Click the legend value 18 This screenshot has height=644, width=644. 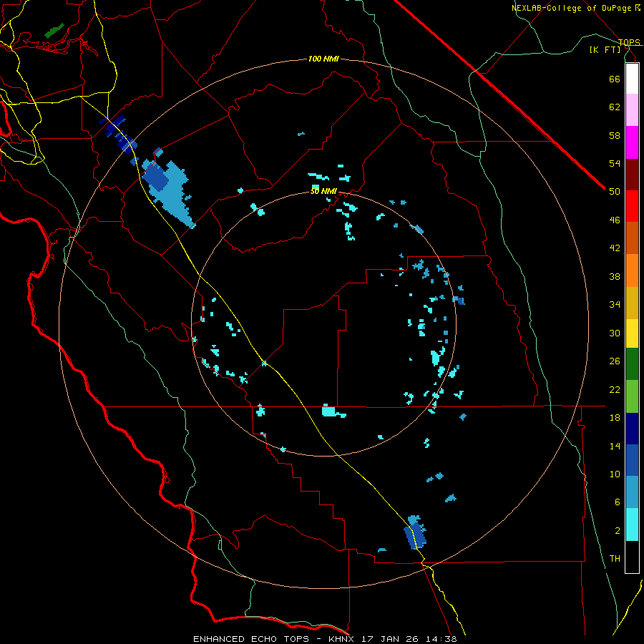[615, 418]
